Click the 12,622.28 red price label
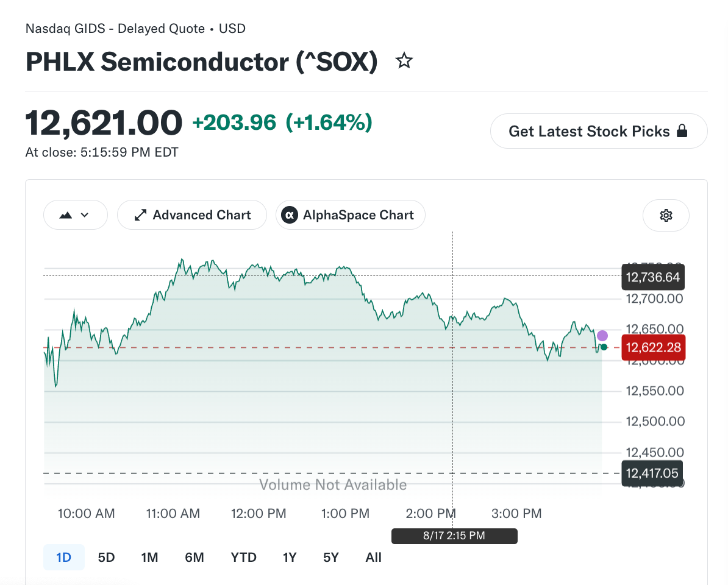Image resolution: width=728 pixels, height=585 pixels. 653,347
